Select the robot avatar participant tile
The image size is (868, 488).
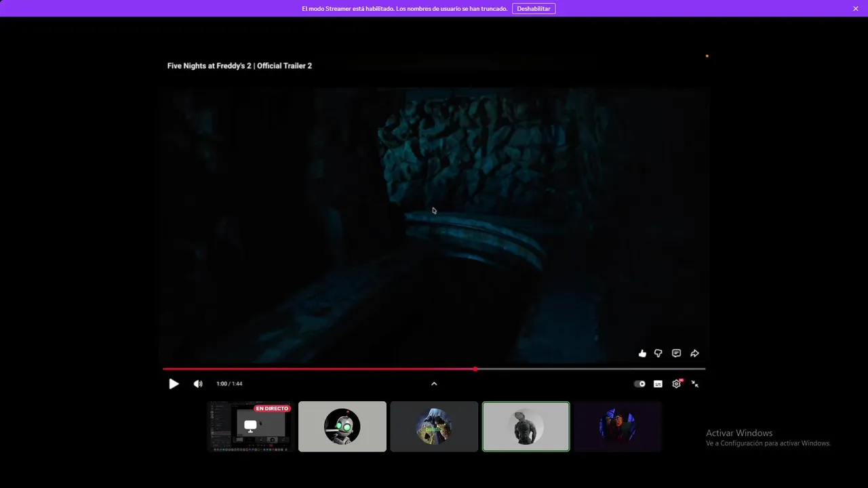(342, 426)
